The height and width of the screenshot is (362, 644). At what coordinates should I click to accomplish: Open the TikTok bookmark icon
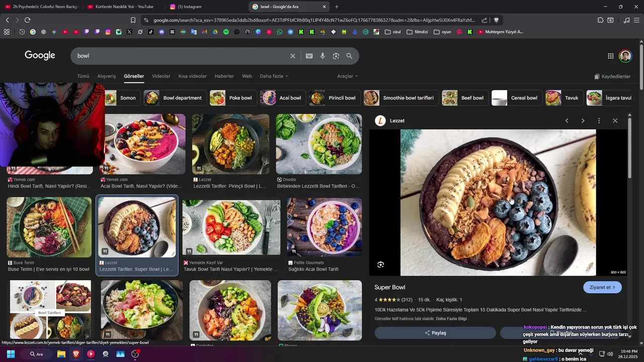click(x=151, y=32)
